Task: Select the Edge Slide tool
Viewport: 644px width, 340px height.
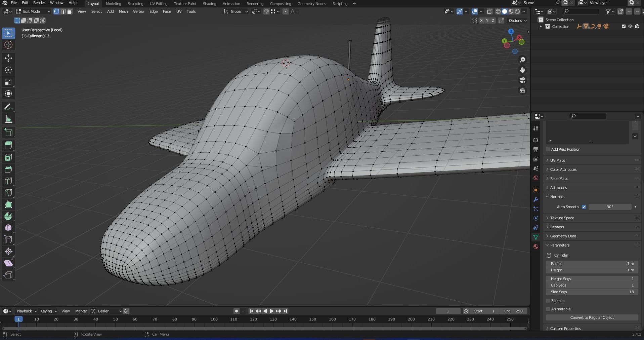Action: (x=8, y=239)
